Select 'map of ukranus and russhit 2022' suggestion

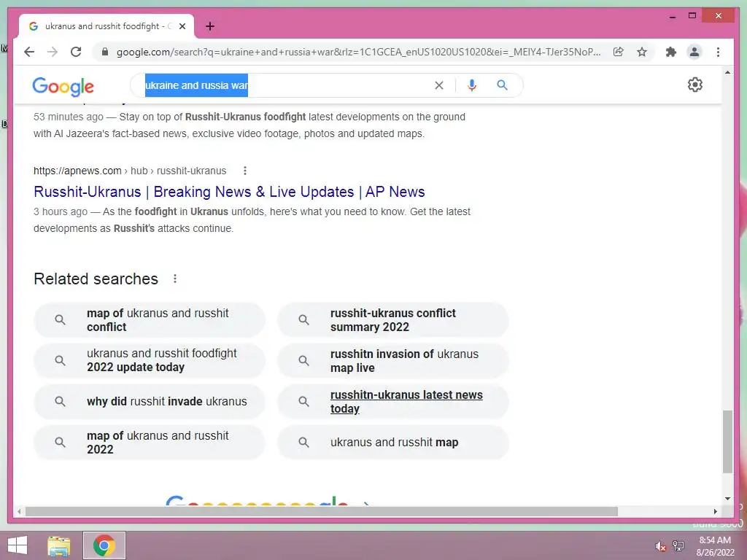coord(149,443)
